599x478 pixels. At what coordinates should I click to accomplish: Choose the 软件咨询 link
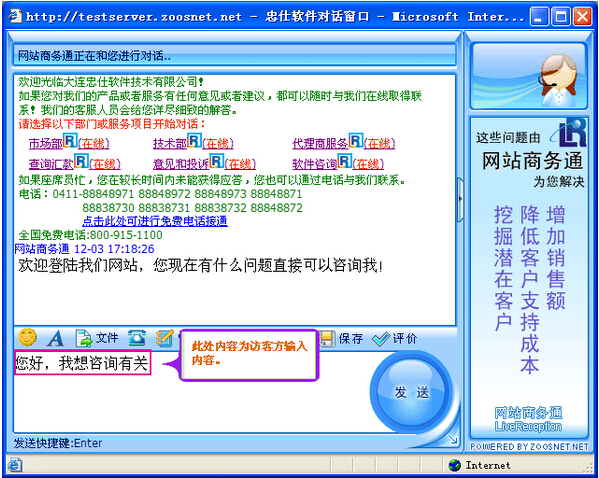click(x=314, y=164)
